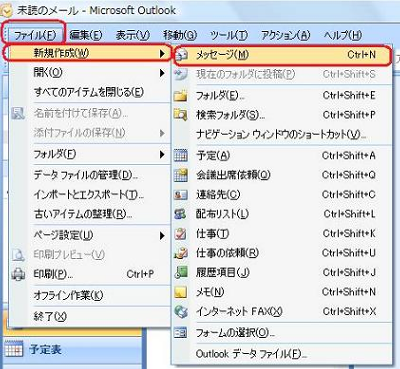
Task: Select 履歴項目(J) entry text
Action: [x=223, y=272]
